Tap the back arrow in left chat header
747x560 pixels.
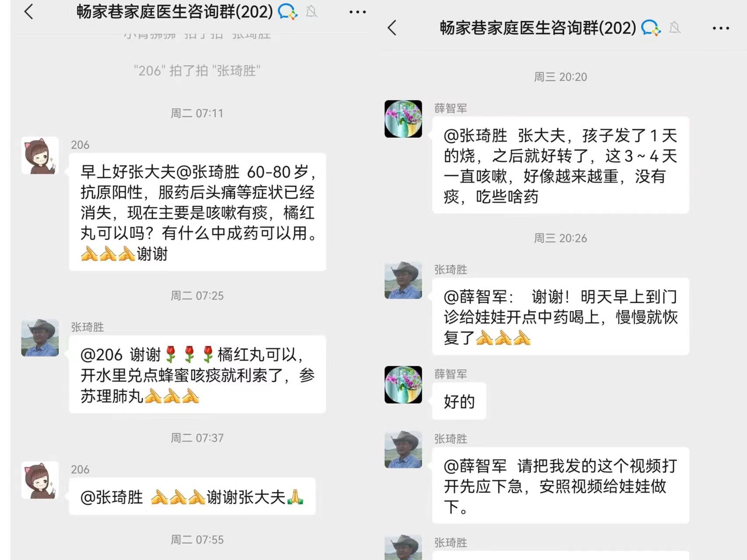29,12
